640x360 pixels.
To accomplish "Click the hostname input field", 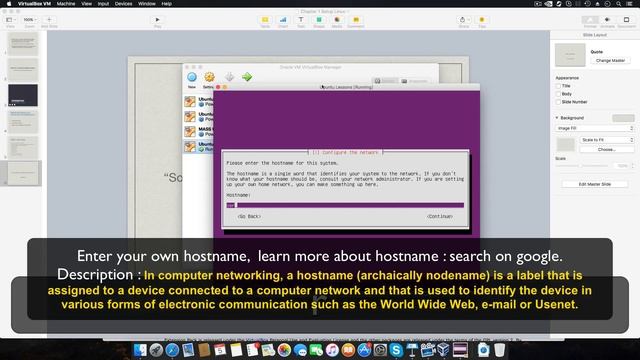I will tap(345, 205).
